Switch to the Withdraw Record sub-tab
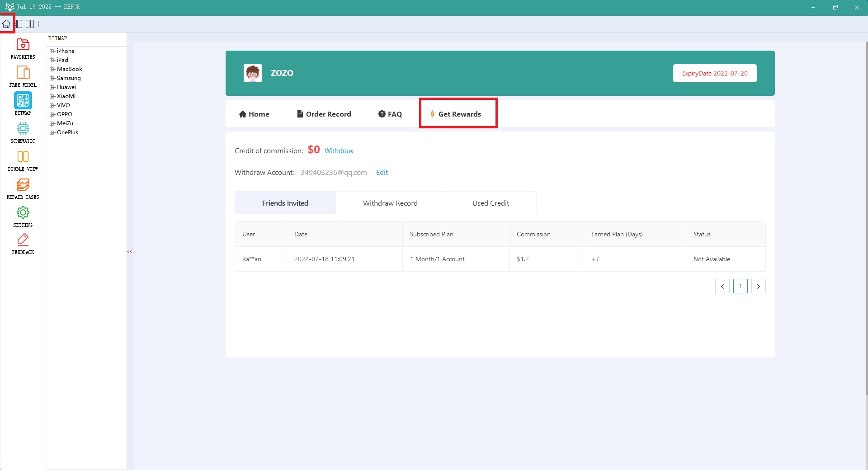The width and height of the screenshot is (868, 470). pos(390,203)
